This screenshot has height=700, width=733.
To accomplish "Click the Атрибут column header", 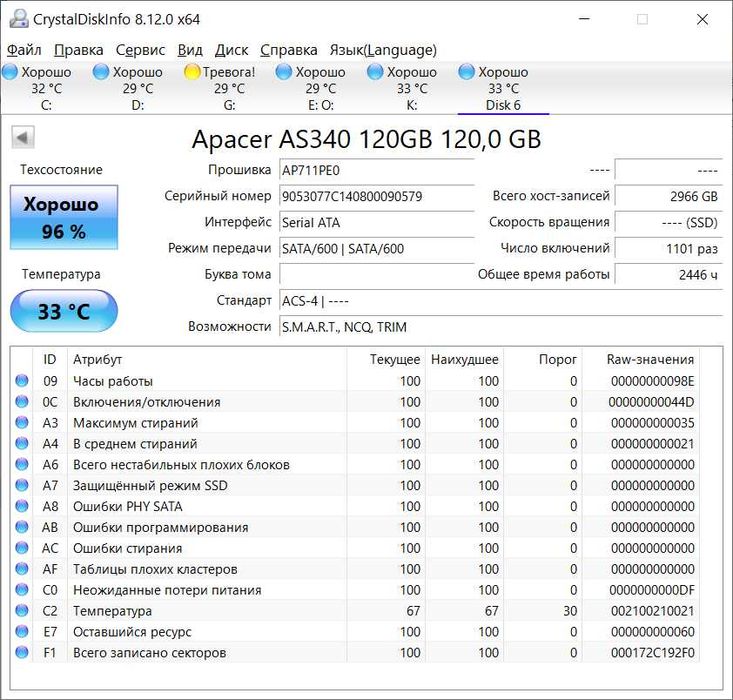I will [207, 360].
